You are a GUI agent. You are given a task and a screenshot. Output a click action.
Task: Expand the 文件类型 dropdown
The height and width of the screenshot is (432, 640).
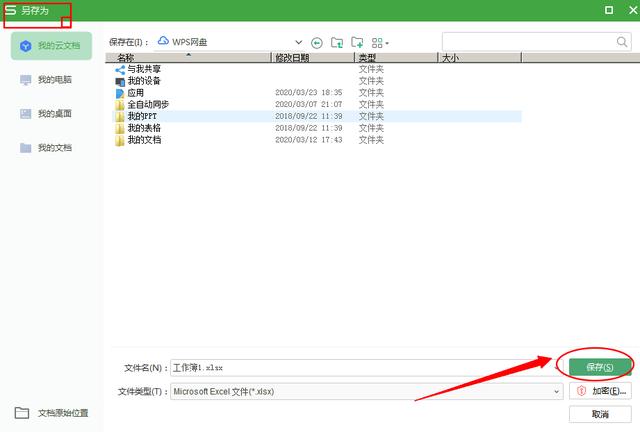pyautogui.click(x=556, y=391)
